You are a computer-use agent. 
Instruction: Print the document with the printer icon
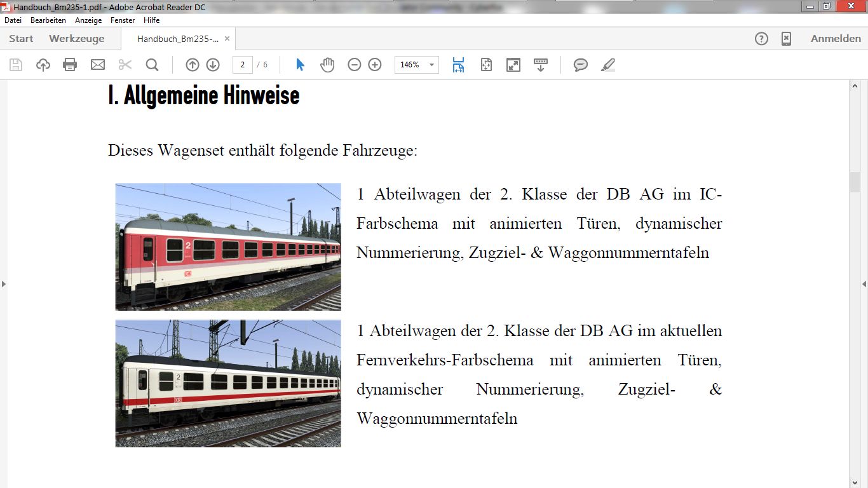tap(70, 65)
